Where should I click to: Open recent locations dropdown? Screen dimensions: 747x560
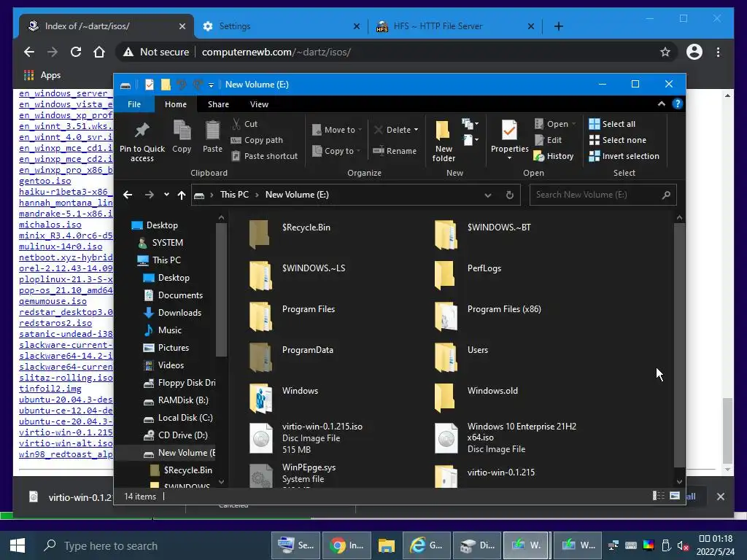(x=166, y=194)
